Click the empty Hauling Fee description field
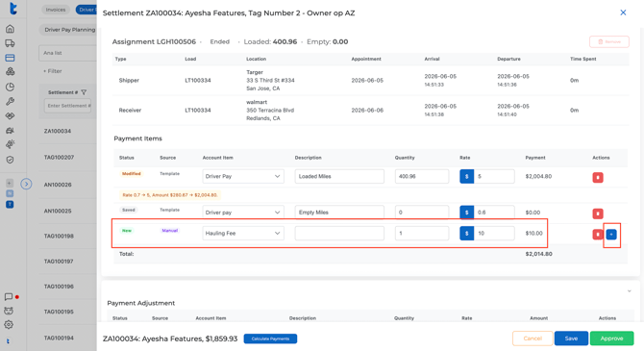The width and height of the screenshot is (644, 351). [339, 233]
